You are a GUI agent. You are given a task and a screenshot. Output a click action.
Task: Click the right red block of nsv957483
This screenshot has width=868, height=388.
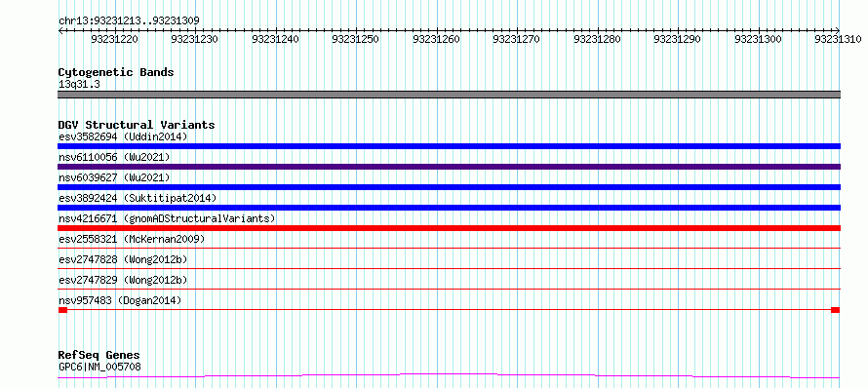point(836,310)
